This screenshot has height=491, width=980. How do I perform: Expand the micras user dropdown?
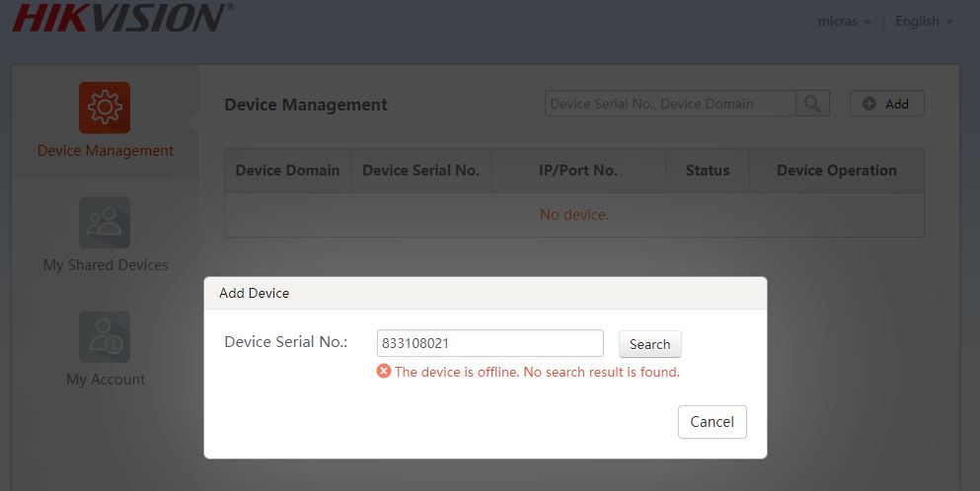[844, 22]
